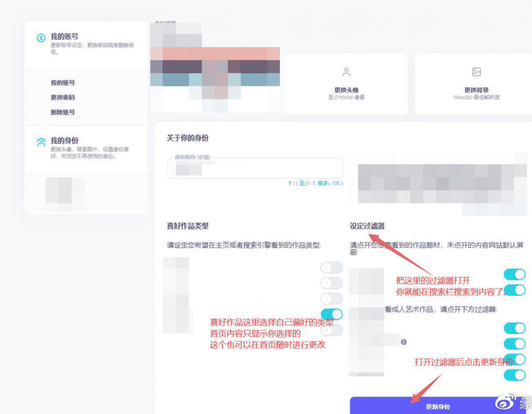
Task: Select the account icon beside 我的账号 heading
Action: click(42, 37)
